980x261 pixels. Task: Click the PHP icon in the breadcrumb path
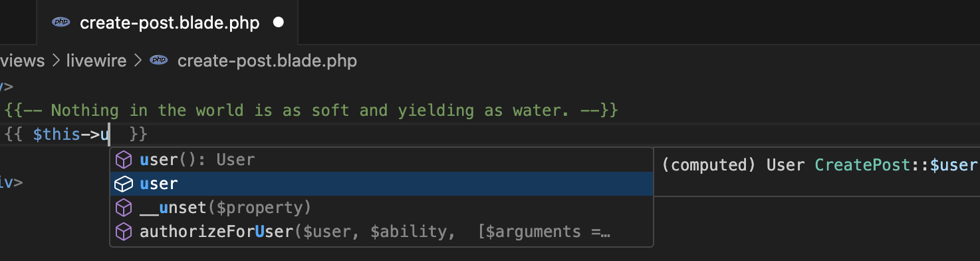click(x=158, y=61)
